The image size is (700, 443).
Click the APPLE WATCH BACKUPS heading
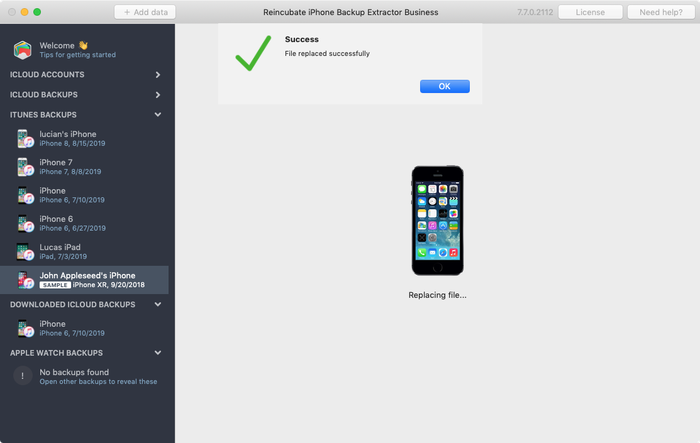56,353
